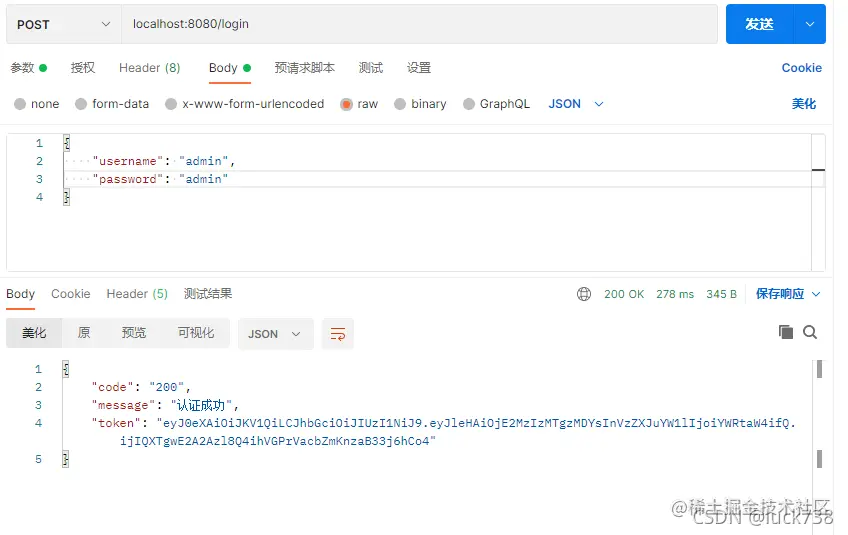Screen dimensions: 848x535
Task: Open the request Header (8) tab
Action: tap(150, 68)
